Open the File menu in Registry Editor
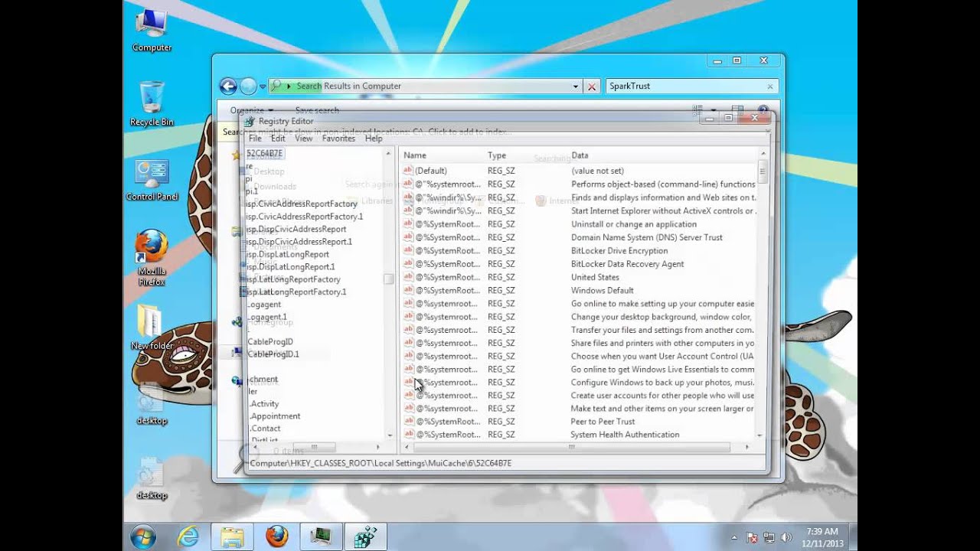 pos(255,139)
